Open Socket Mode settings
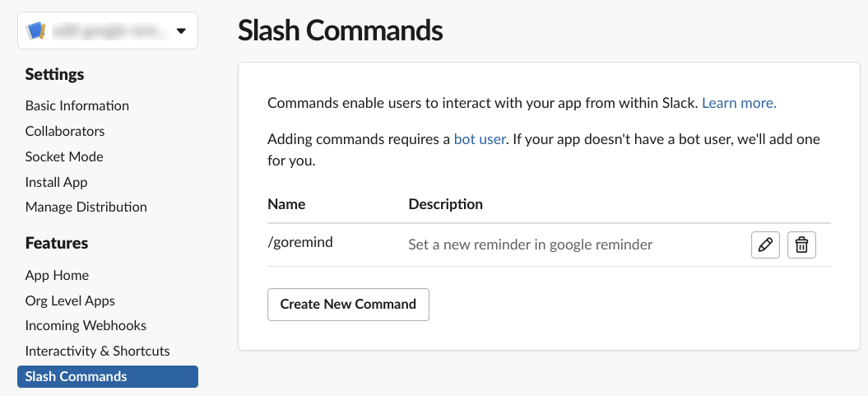Viewport: 868px width, 396px height. coord(64,156)
